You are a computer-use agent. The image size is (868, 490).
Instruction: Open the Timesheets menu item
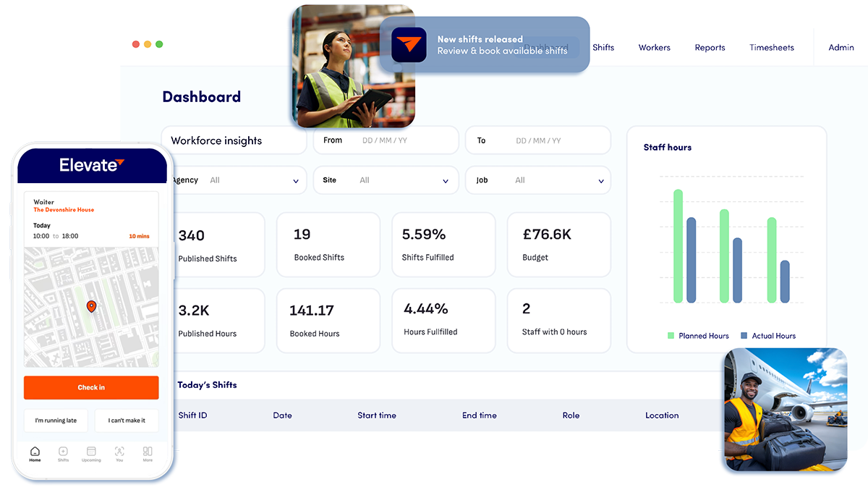(772, 48)
